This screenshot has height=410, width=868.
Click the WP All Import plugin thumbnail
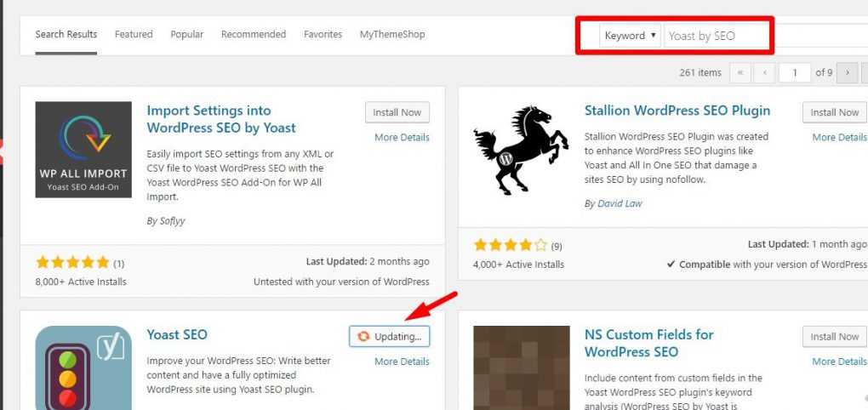[x=83, y=150]
